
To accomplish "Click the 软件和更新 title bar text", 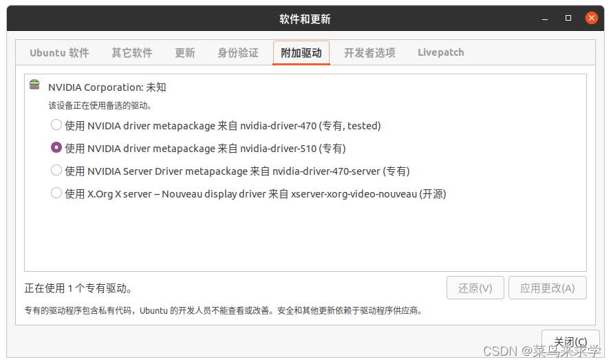I will click(x=305, y=19).
